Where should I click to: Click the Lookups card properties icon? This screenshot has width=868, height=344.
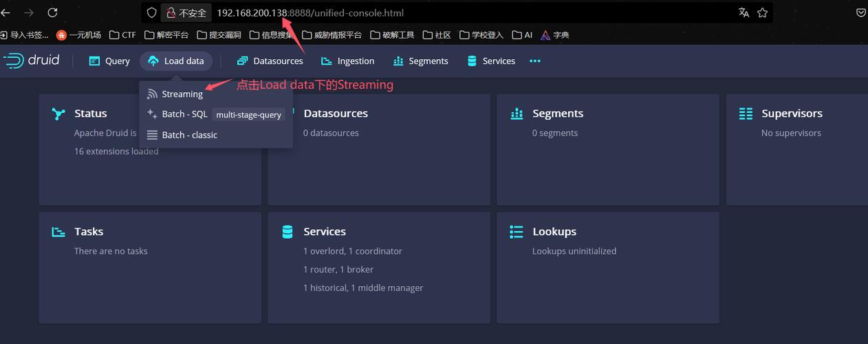pyautogui.click(x=517, y=232)
